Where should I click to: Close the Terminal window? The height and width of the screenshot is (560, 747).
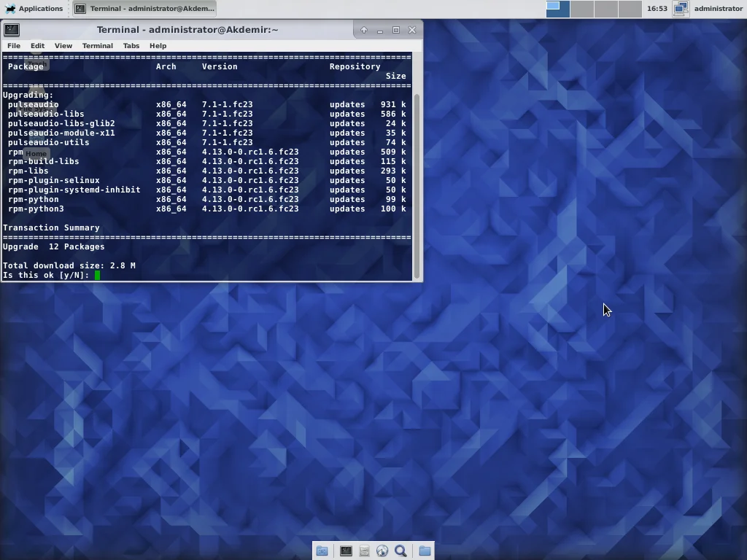[x=412, y=30]
